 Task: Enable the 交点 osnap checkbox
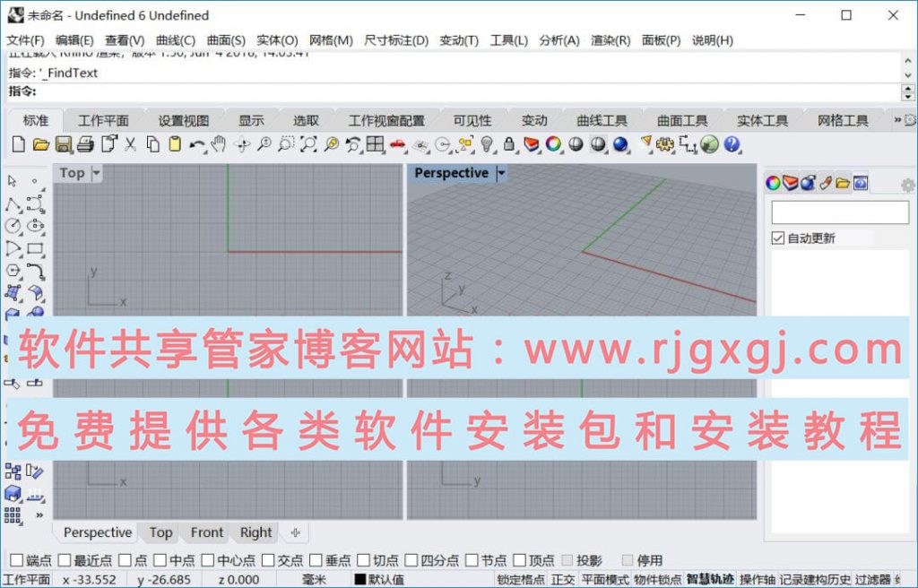(268, 560)
